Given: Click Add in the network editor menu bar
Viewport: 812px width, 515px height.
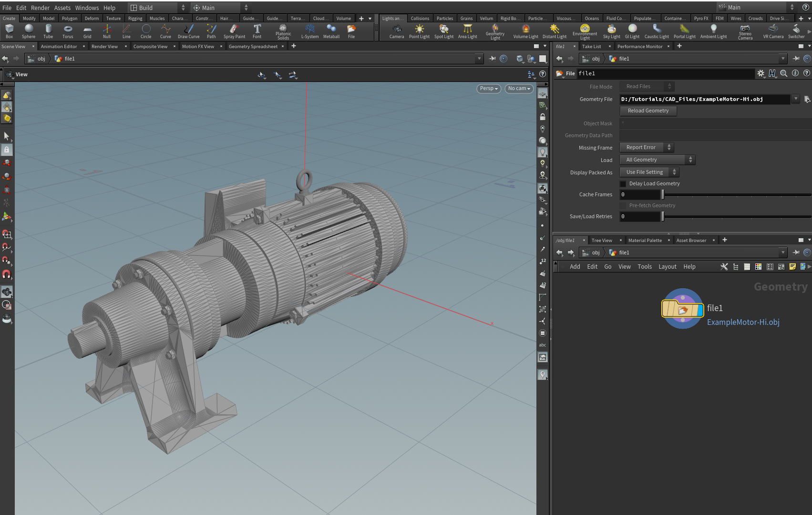Looking at the screenshot, I should click(x=575, y=266).
